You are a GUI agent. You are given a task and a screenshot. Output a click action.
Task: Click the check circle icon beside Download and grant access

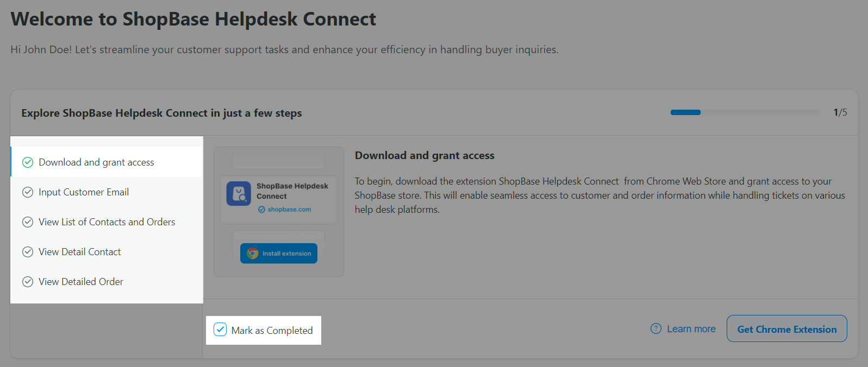pyautogui.click(x=28, y=162)
